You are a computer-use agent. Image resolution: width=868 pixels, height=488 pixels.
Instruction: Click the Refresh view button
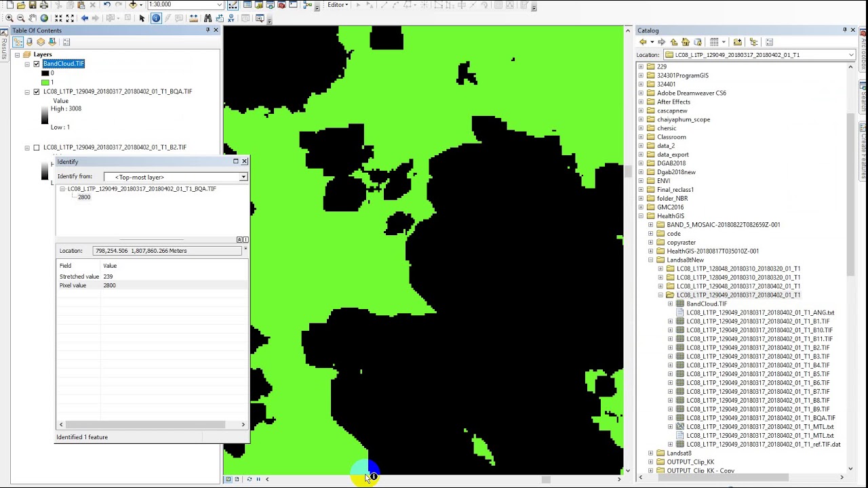tap(249, 479)
